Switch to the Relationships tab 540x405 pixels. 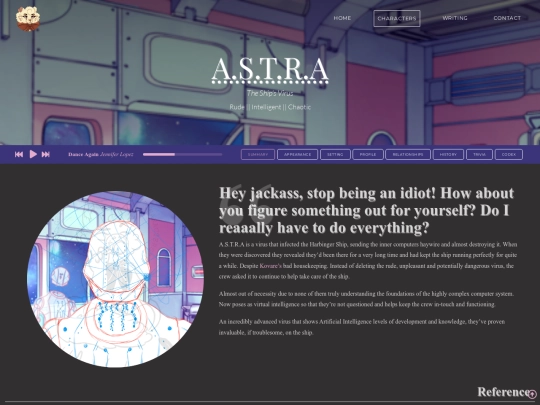click(408, 154)
